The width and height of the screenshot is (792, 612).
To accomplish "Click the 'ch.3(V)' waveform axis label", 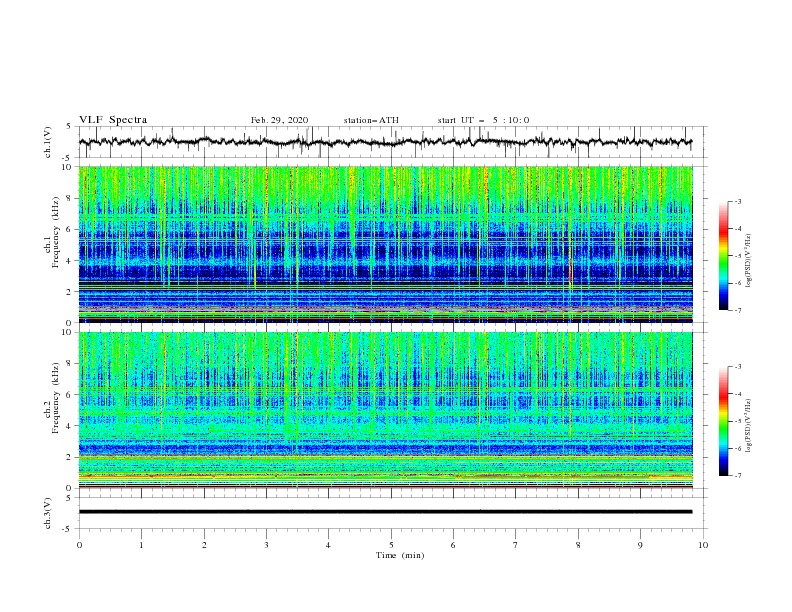I will tap(48, 513).
